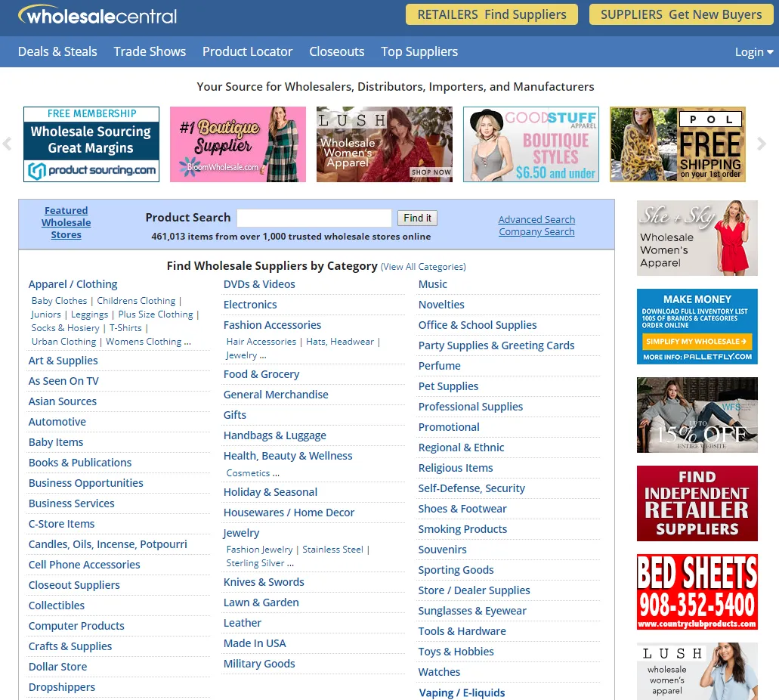Open the Office & School Supplies category

(x=478, y=325)
